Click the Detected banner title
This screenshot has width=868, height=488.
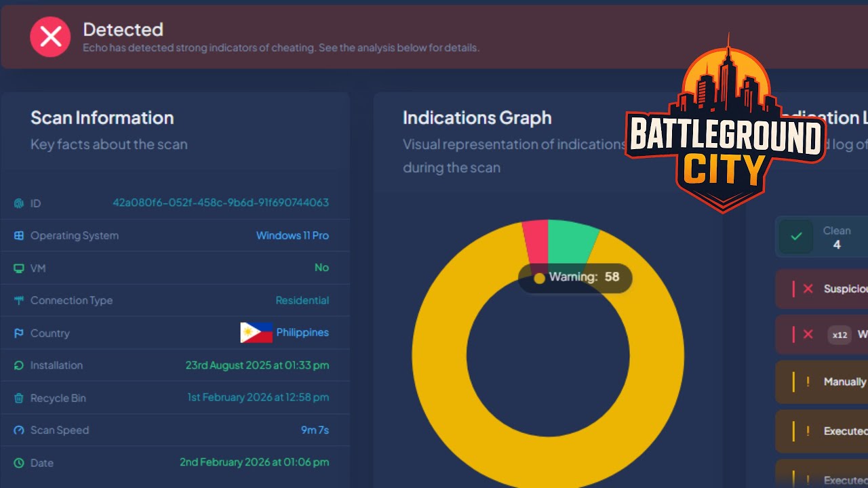pos(123,29)
